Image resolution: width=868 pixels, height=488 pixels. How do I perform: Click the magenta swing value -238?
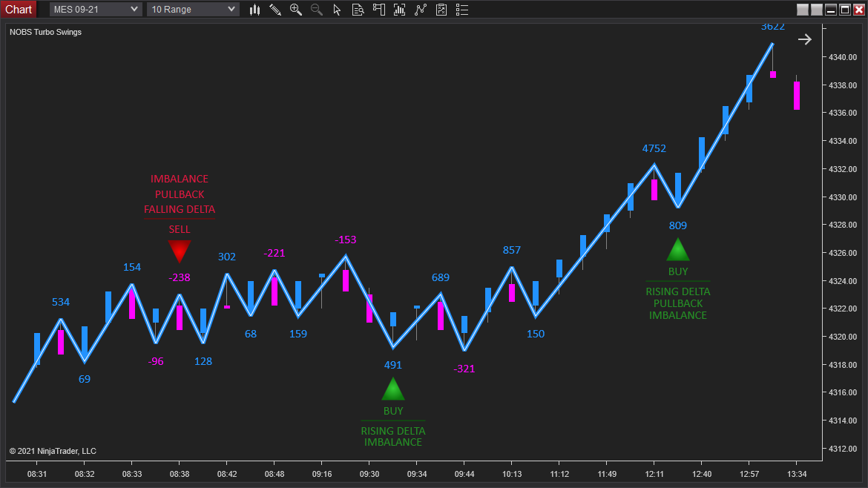click(x=180, y=277)
